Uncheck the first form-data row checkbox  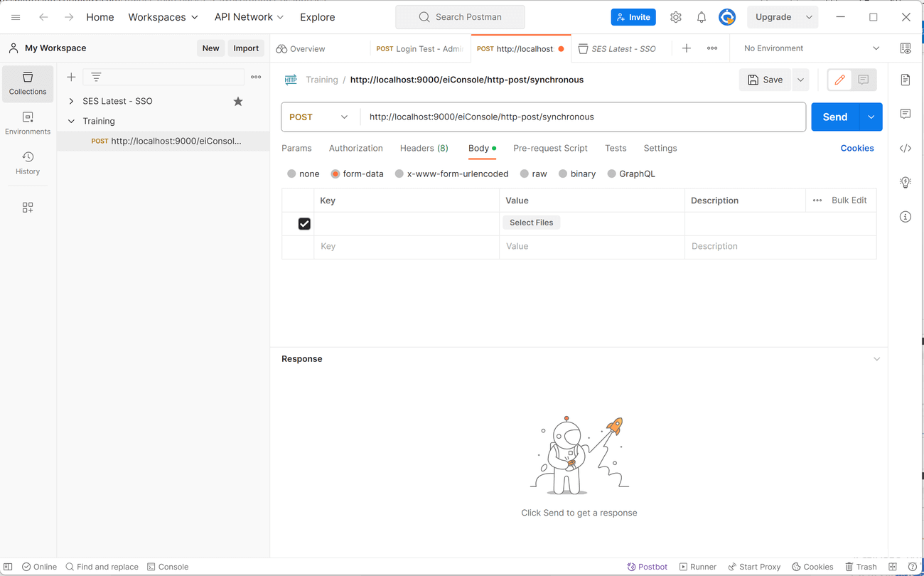click(304, 223)
